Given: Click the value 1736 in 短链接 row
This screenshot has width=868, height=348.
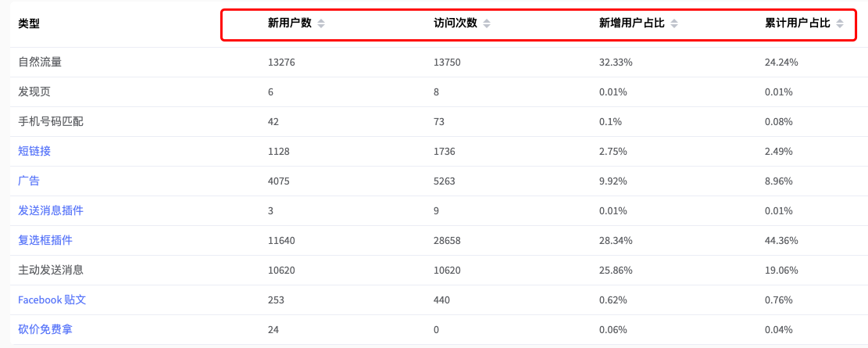Looking at the screenshot, I should coord(445,151).
